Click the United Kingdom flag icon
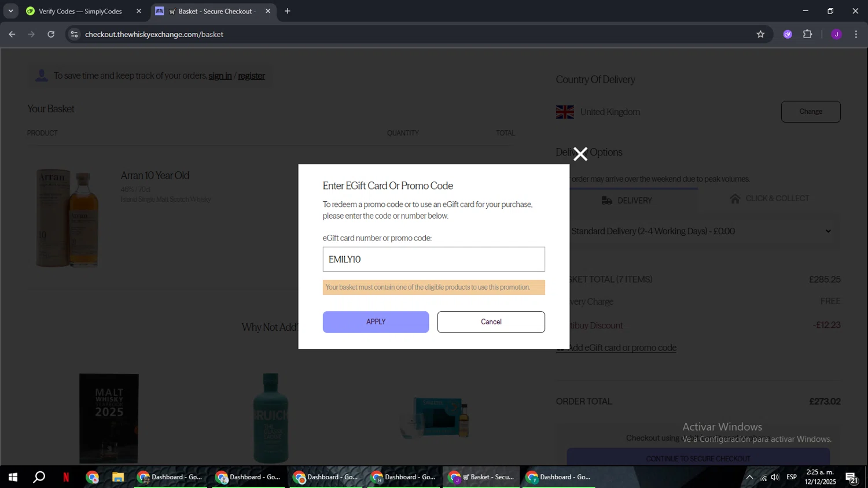Viewport: 868px width, 488px height. 565,112
